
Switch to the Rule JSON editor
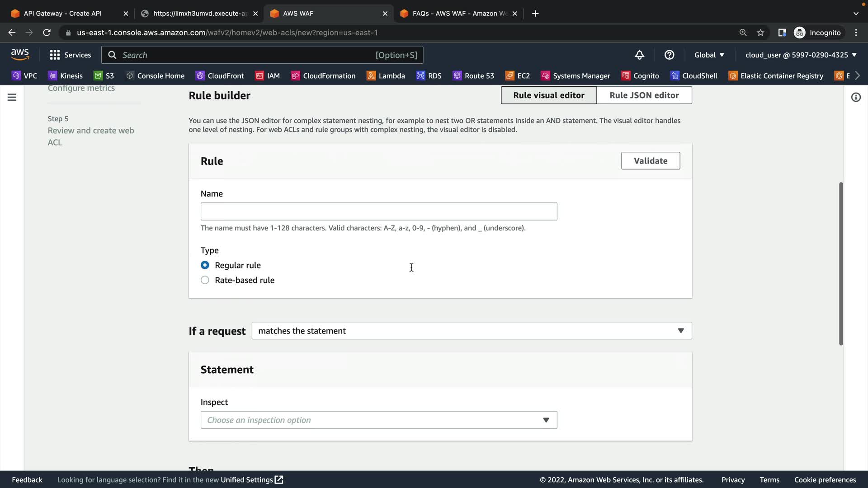[x=644, y=95]
